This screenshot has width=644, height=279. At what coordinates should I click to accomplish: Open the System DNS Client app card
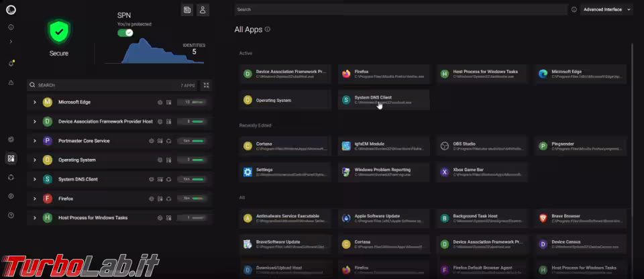click(383, 100)
